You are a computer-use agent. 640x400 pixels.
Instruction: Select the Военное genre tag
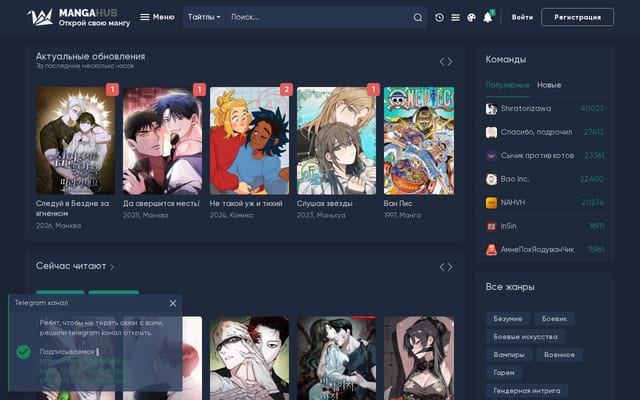point(559,355)
